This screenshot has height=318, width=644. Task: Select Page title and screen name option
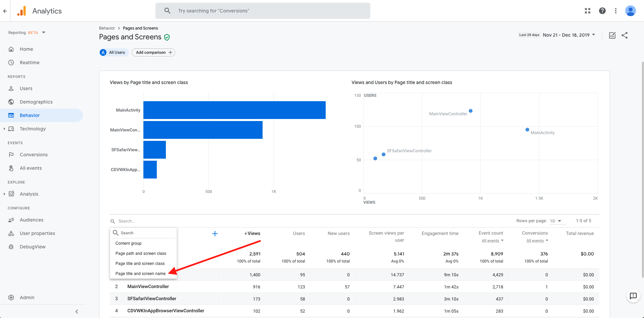(140, 274)
